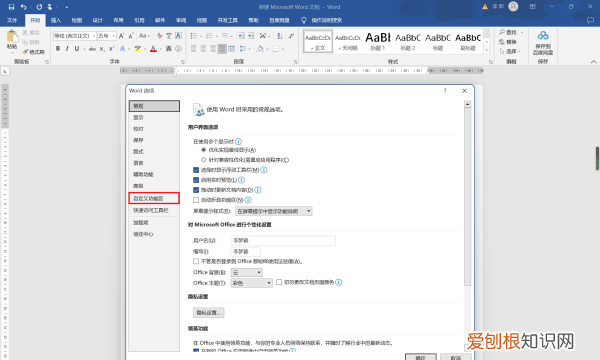Click the Sort A-Z icon
The image size is (600, 360).
coord(280,36)
